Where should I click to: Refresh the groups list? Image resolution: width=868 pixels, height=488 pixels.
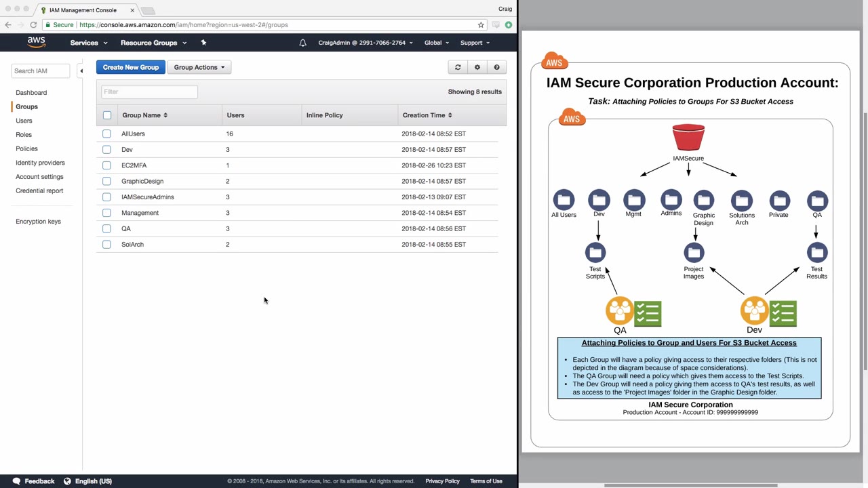point(458,67)
